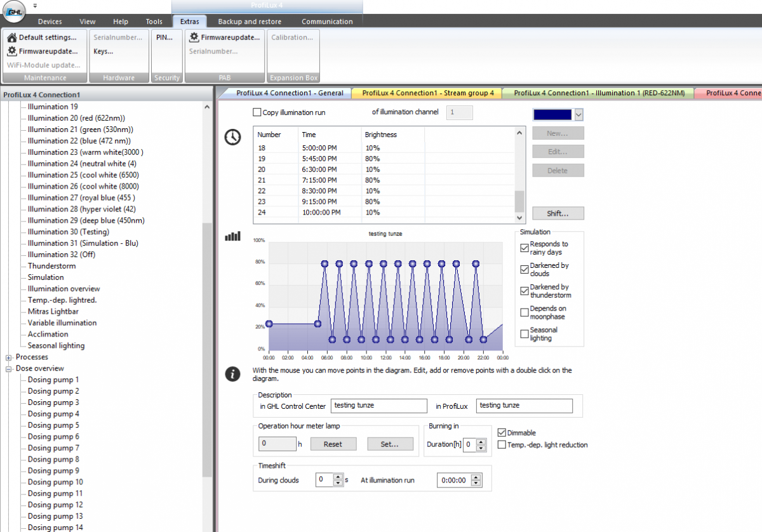Select table row 19 at 5:45:00 PM
762x532 pixels.
point(384,159)
